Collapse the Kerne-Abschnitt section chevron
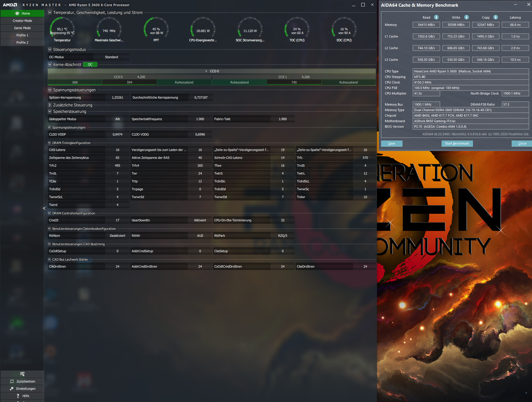The width and height of the screenshot is (532, 402). [50, 65]
